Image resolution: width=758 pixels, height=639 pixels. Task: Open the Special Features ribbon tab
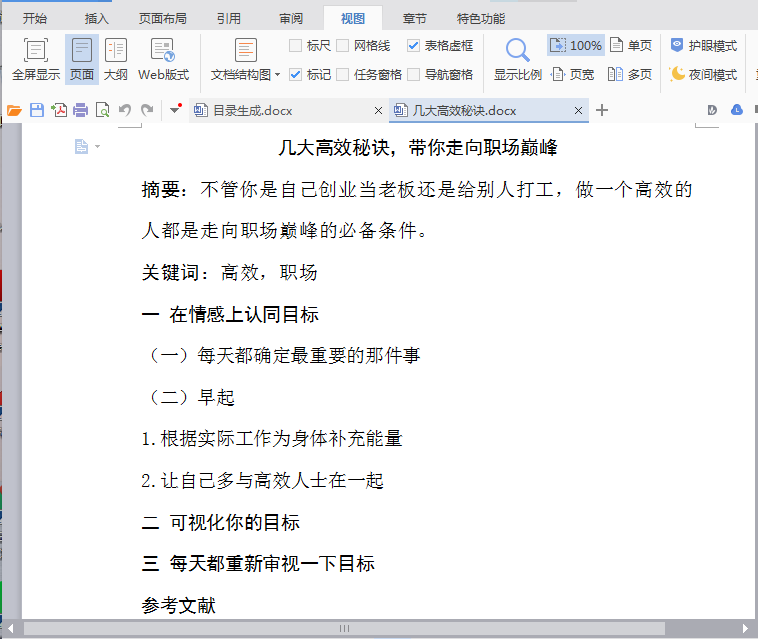pyautogui.click(x=481, y=18)
